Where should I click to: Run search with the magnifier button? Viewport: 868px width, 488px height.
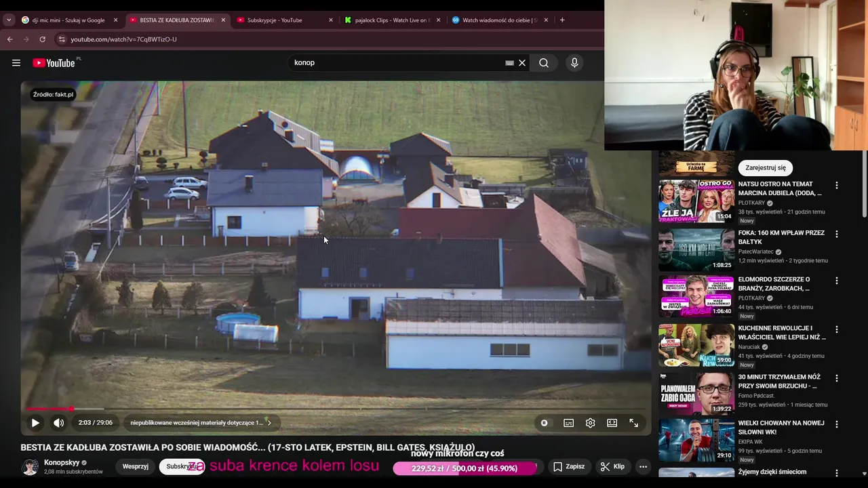(x=544, y=63)
